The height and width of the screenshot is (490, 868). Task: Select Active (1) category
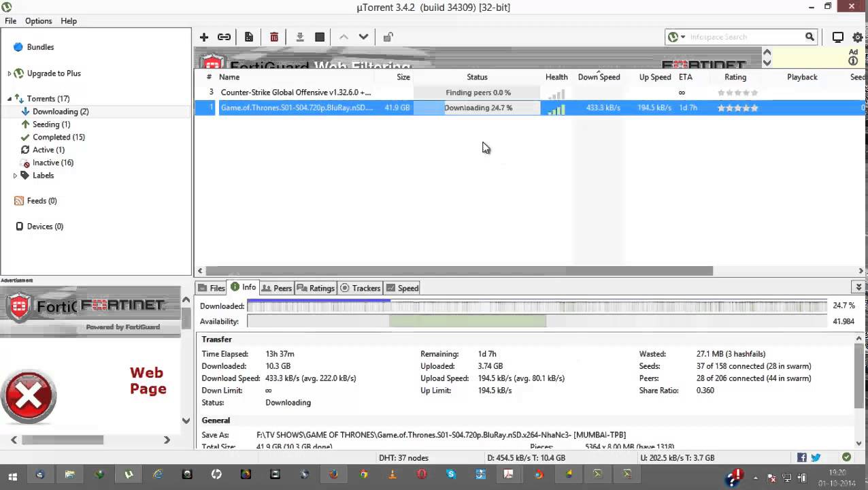coord(48,150)
